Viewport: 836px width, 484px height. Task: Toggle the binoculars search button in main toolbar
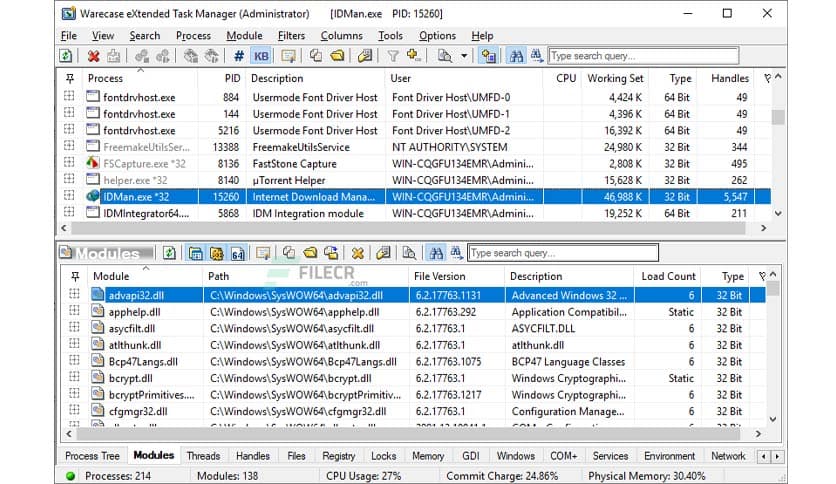pos(516,56)
